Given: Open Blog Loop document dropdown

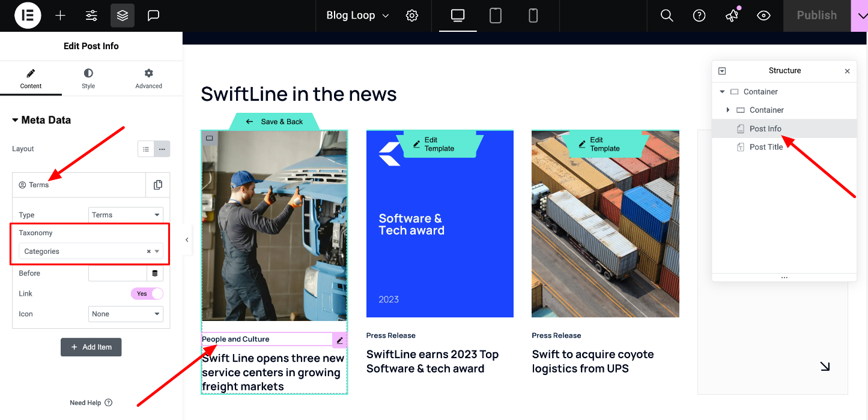Looking at the screenshot, I should tap(358, 16).
